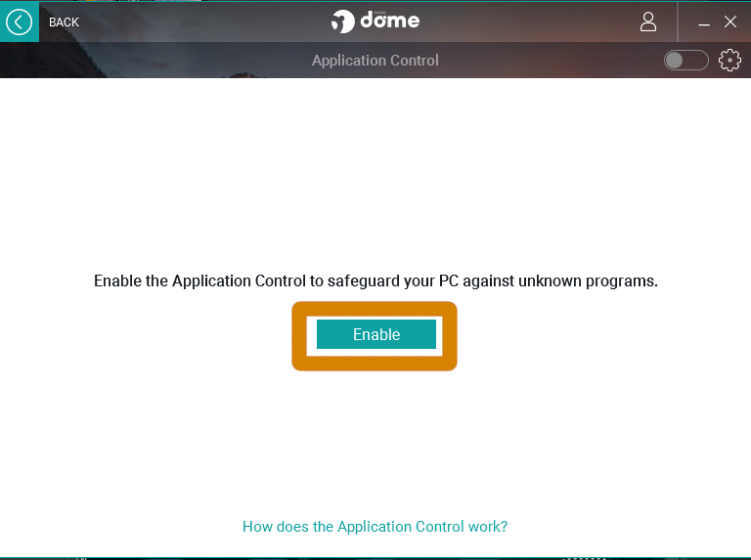Open 'How does the Application Control work?' link
The height and width of the screenshot is (560, 751).
pyautogui.click(x=375, y=527)
